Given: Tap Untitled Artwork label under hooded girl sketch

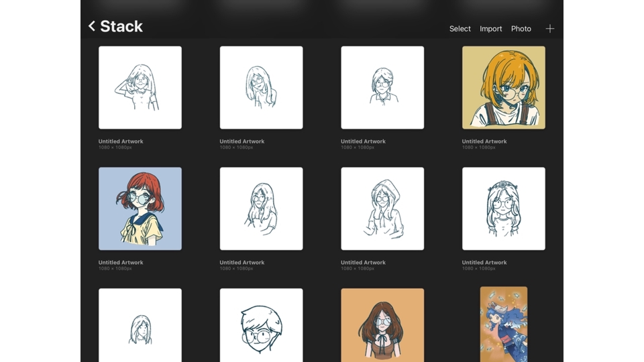Looking at the screenshot, I should pyautogui.click(x=363, y=263).
